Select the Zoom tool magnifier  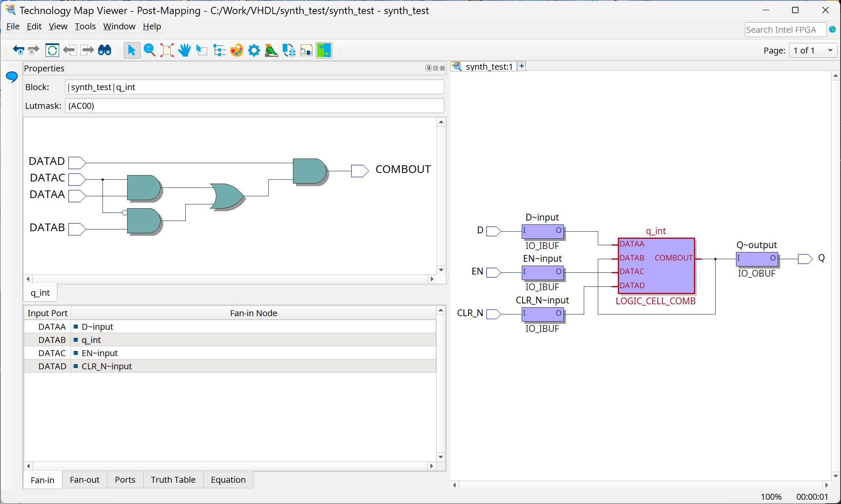pyautogui.click(x=149, y=50)
